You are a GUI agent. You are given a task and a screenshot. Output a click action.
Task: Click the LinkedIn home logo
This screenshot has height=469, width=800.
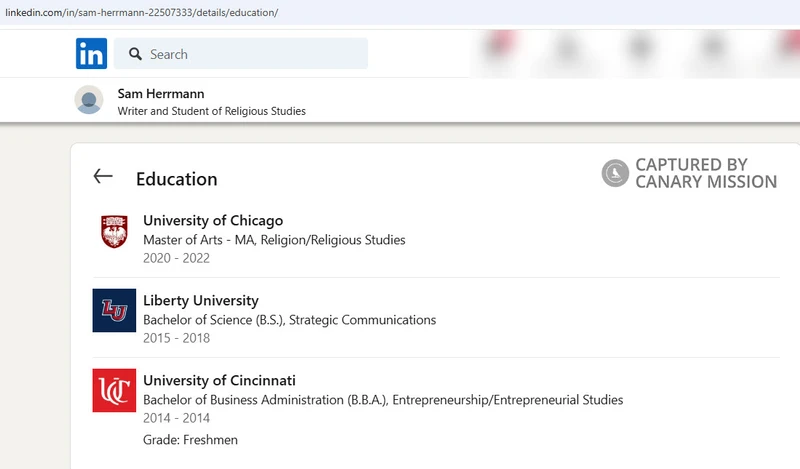(x=91, y=53)
